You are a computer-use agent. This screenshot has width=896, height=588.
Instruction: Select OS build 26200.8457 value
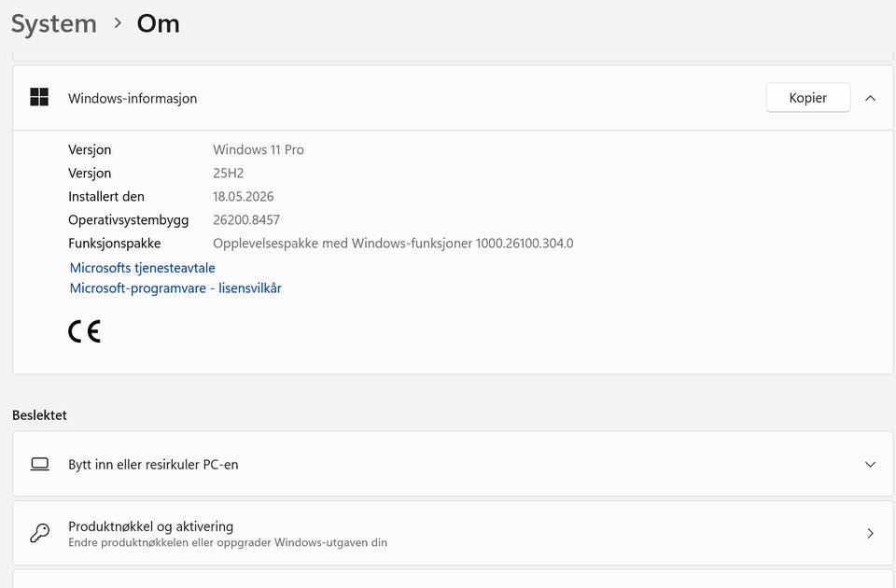tap(246, 220)
